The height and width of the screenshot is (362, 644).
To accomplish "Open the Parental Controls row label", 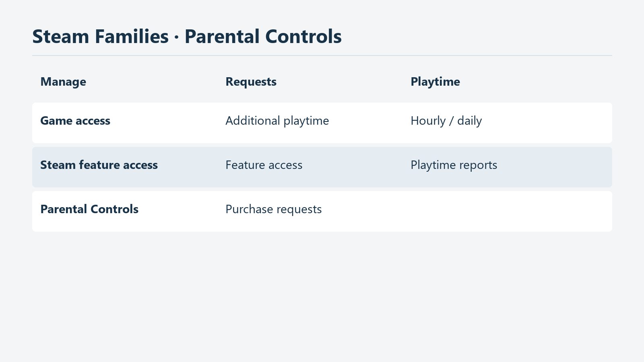I will click(89, 209).
